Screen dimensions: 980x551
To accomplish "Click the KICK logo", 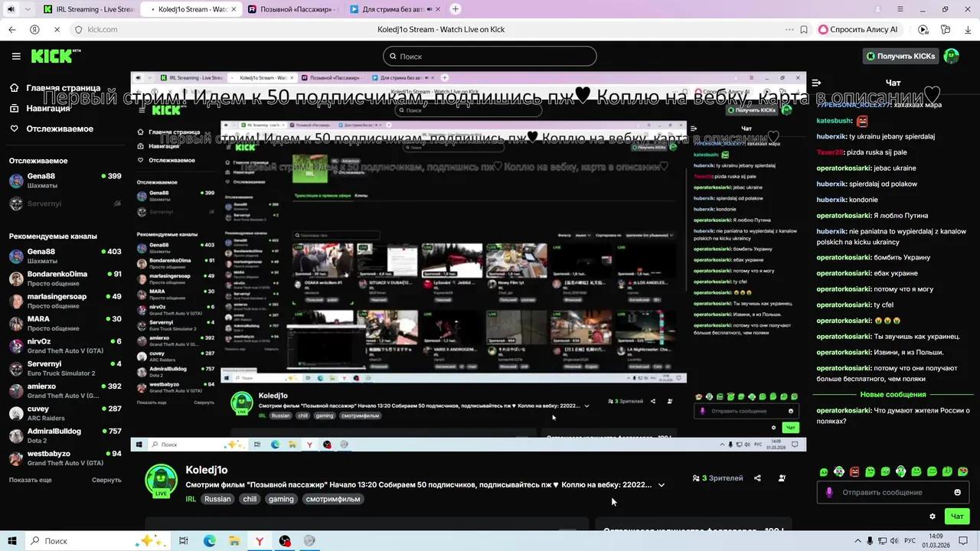I will (55, 56).
